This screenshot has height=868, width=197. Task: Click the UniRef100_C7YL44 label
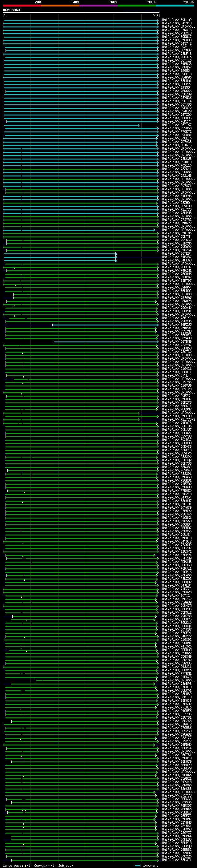click(x=176, y=375)
